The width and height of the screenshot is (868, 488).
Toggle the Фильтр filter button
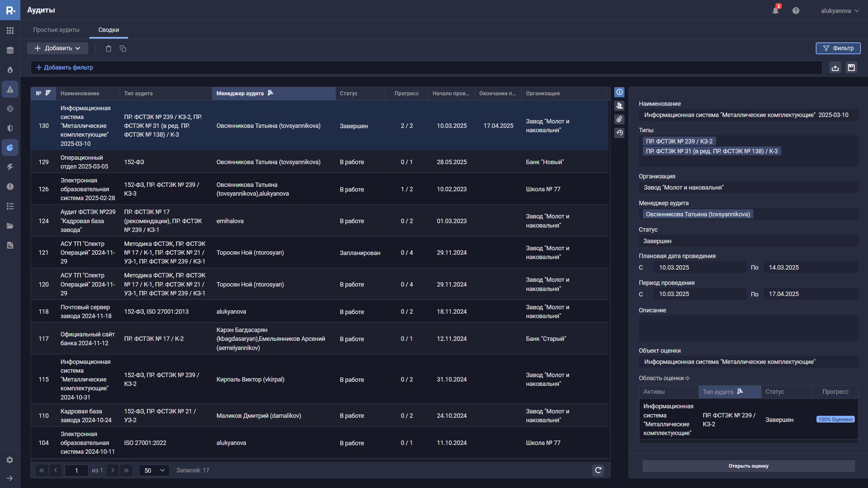click(838, 48)
